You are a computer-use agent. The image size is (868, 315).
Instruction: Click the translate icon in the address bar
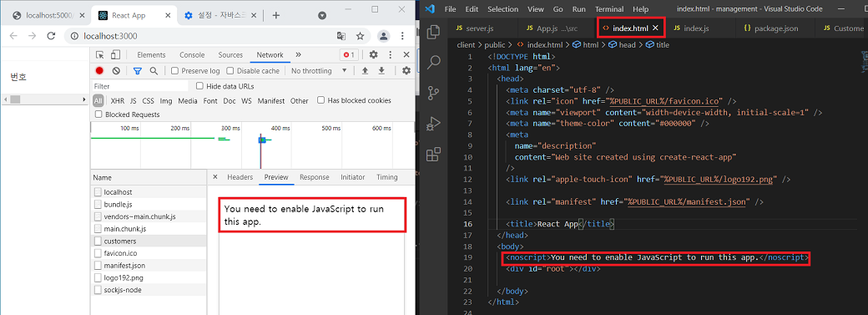point(341,36)
